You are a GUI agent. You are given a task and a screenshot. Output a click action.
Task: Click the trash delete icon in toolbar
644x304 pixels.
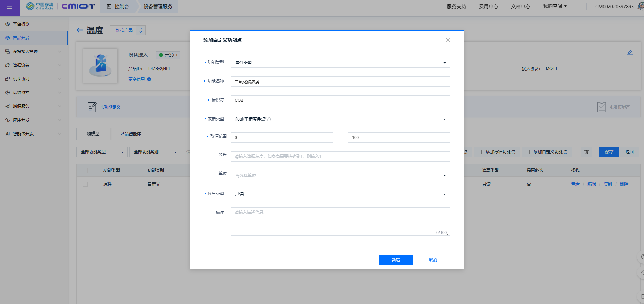[x=586, y=152]
